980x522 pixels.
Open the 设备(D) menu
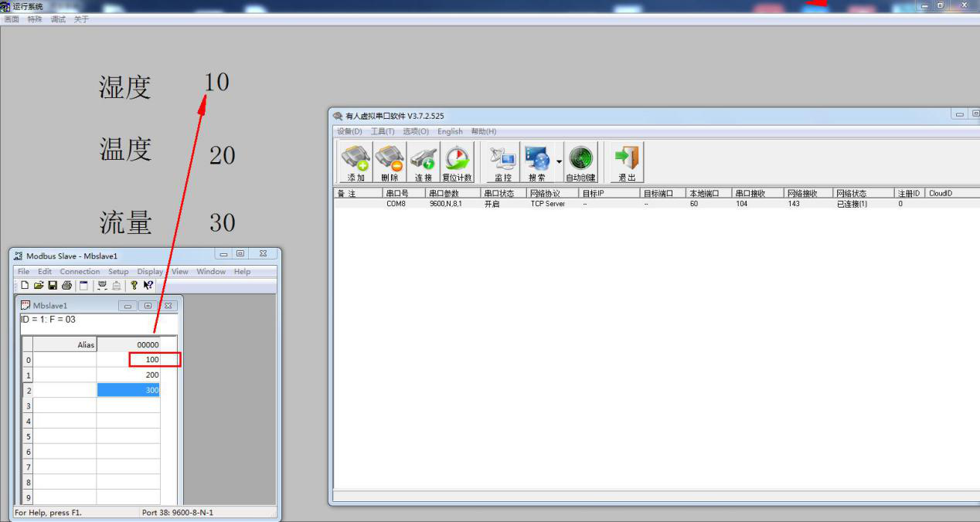[x=349, y=131]
